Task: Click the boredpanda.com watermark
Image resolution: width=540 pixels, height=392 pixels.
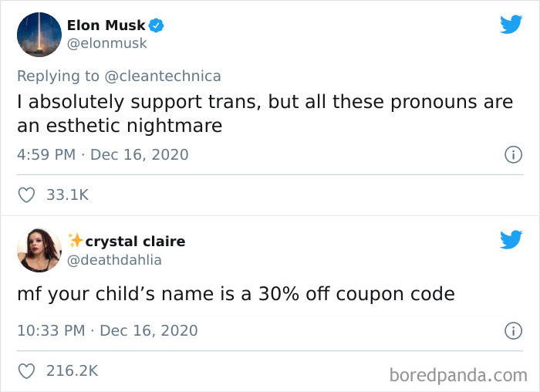Action: [x=458, y=376]
